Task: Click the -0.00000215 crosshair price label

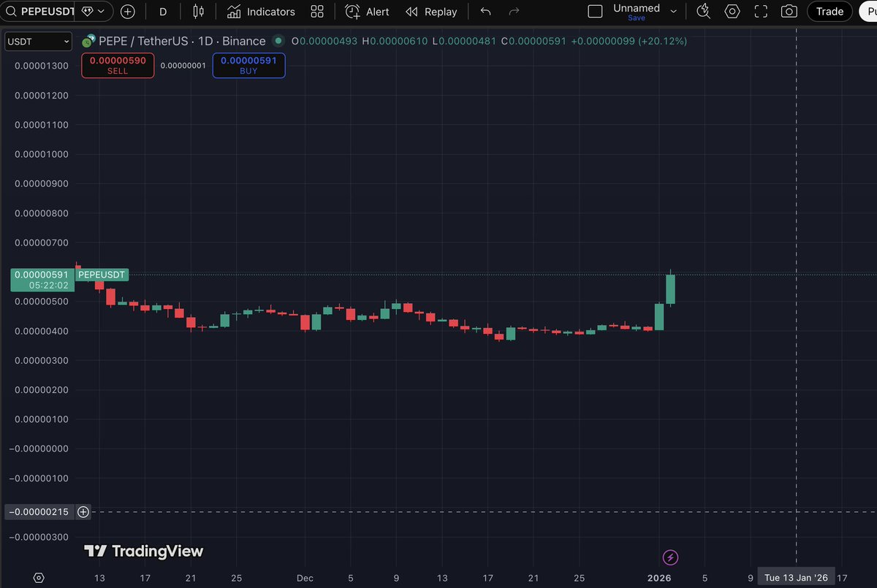Action: pos(39,512)
